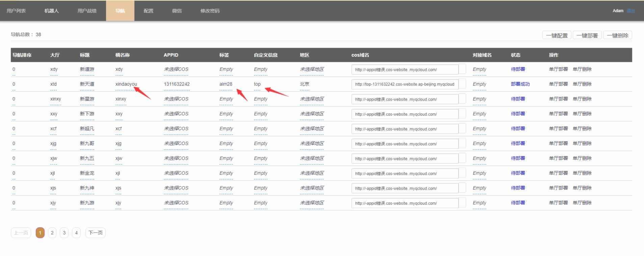Click 单厅删除 for the xdy row
Screen dimensions: 644x256
point(582,69)
